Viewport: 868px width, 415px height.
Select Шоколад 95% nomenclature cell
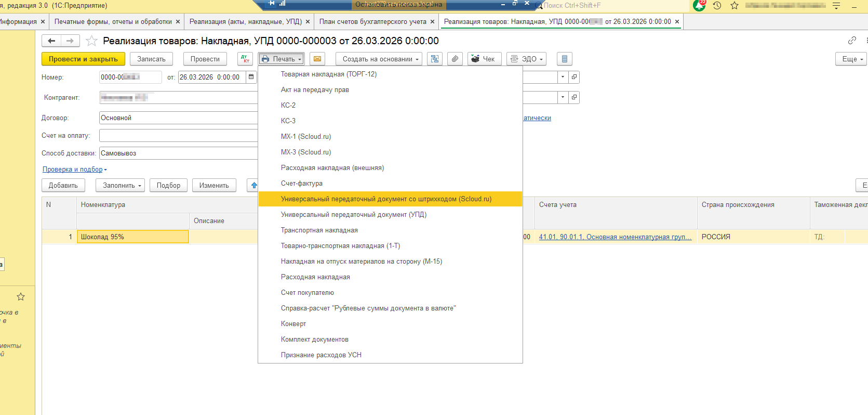coord(133,237)
